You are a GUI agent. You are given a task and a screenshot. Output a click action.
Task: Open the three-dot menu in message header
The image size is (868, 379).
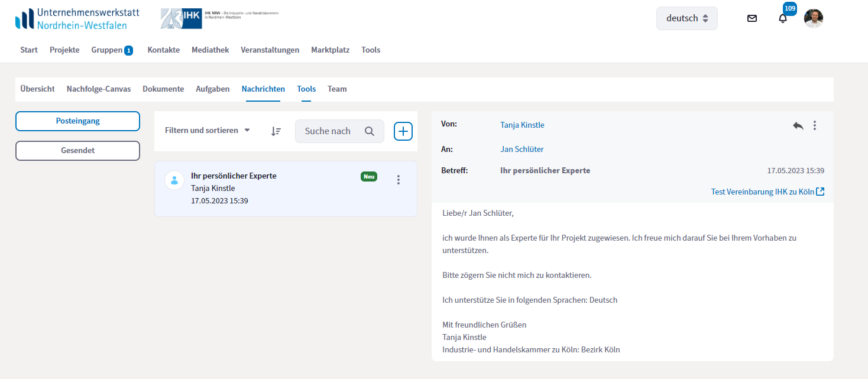(x=815, y=125)
